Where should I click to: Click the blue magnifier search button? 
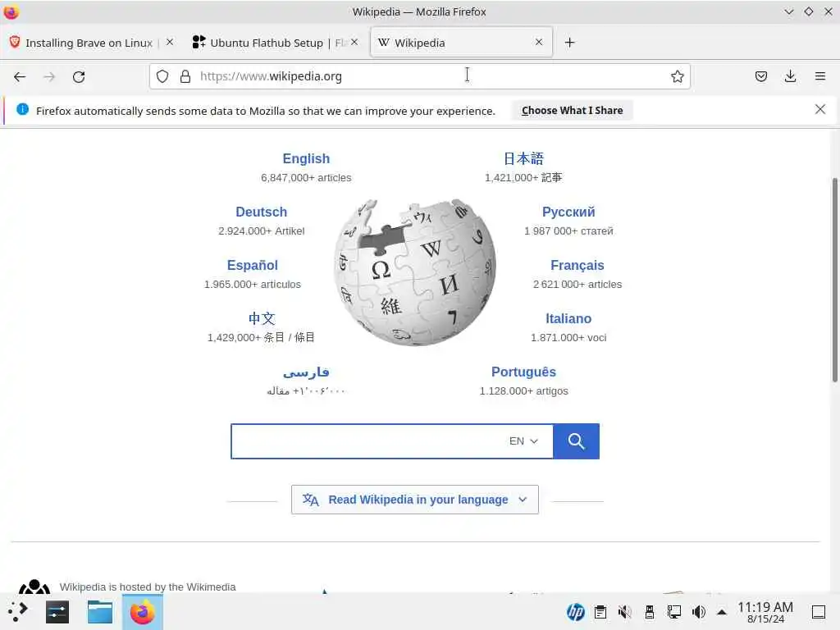pos(577,441)
